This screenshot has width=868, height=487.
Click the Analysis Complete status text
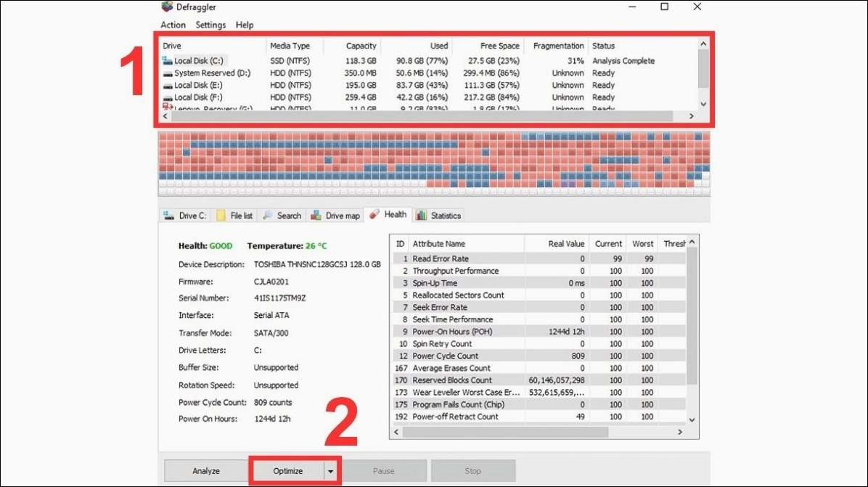623,61
